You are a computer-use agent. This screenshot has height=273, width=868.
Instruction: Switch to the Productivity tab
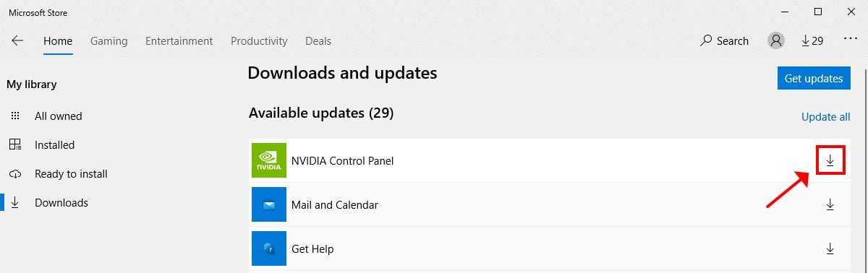(x=259, y=41)
